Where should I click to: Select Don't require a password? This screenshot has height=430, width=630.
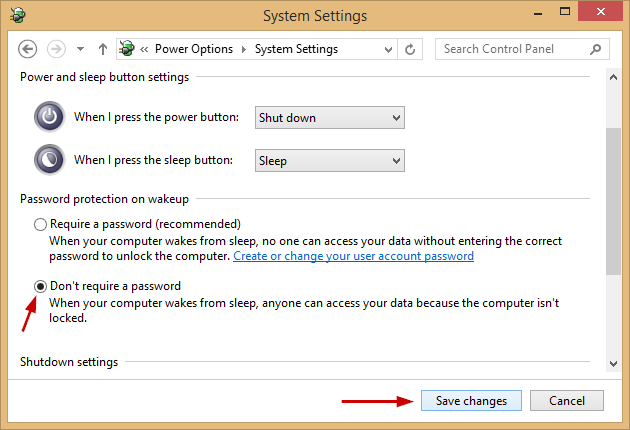coord(41,286)
